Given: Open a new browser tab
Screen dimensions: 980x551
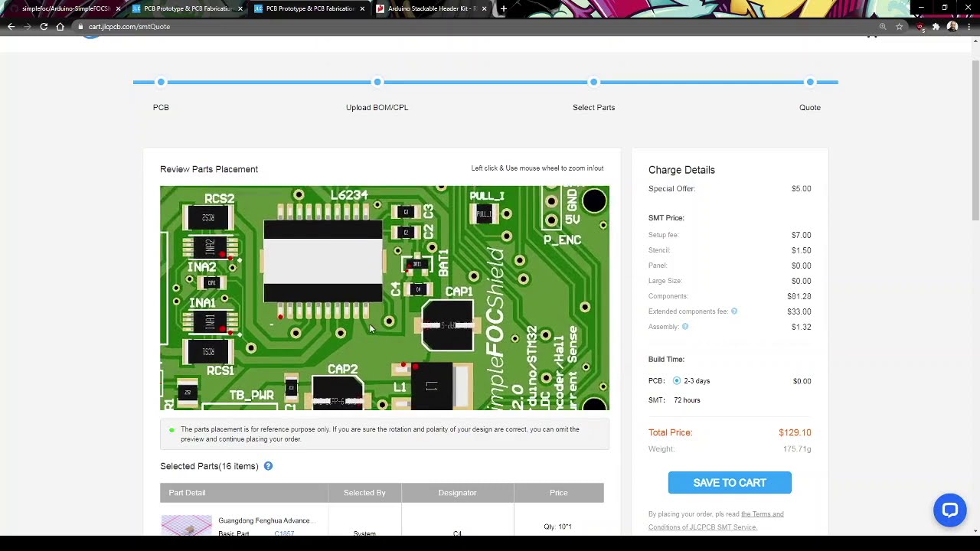Looking at the screenshot, I should [x=503, y=8].
